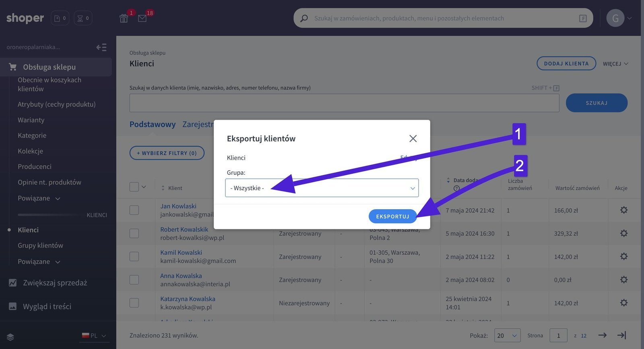Open Grupy klientów in sidebar

[x=40, y=245]
